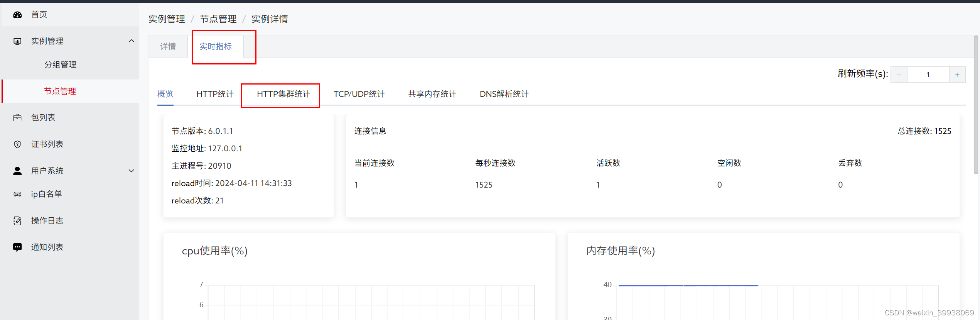
Task: Click 实例管理 breadcrumb link
Action: pos(167,19)
